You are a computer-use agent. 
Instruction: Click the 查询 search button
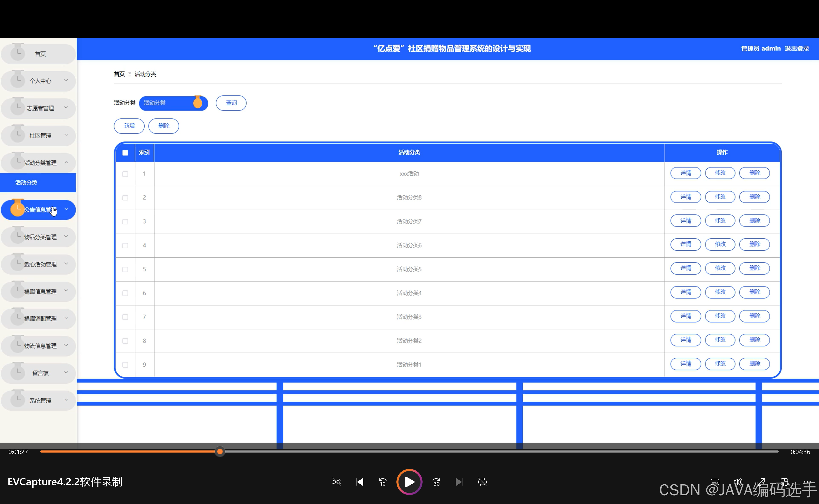click(x=231, y=103)
